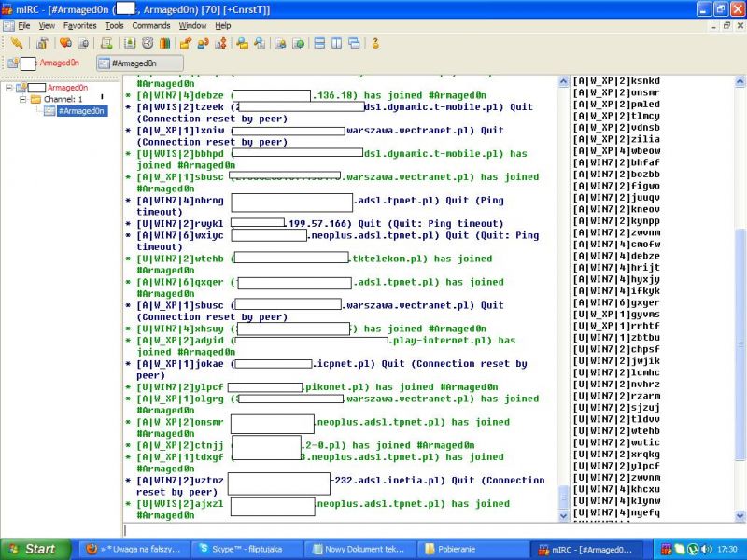Screen dimensions: 747x560
Task: Open the Timer clock toolbar icon
Action: (148, 44)
